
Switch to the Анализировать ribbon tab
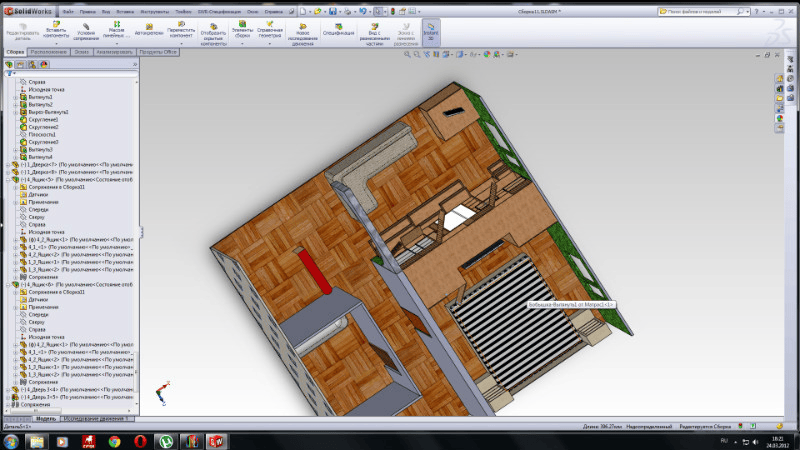tap(113, 51)
